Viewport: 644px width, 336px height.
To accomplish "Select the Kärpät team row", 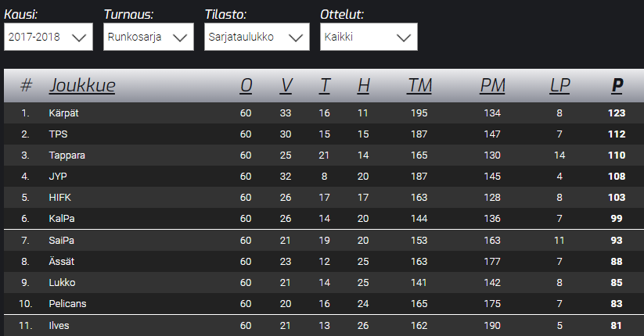I will (324, 113).
